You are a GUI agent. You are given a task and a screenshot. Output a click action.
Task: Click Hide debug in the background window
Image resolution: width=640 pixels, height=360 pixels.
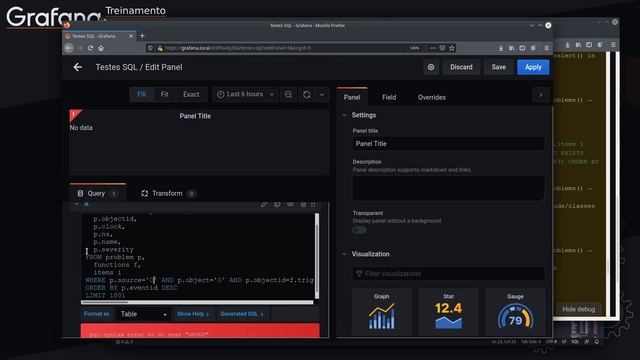coord(579,309)
